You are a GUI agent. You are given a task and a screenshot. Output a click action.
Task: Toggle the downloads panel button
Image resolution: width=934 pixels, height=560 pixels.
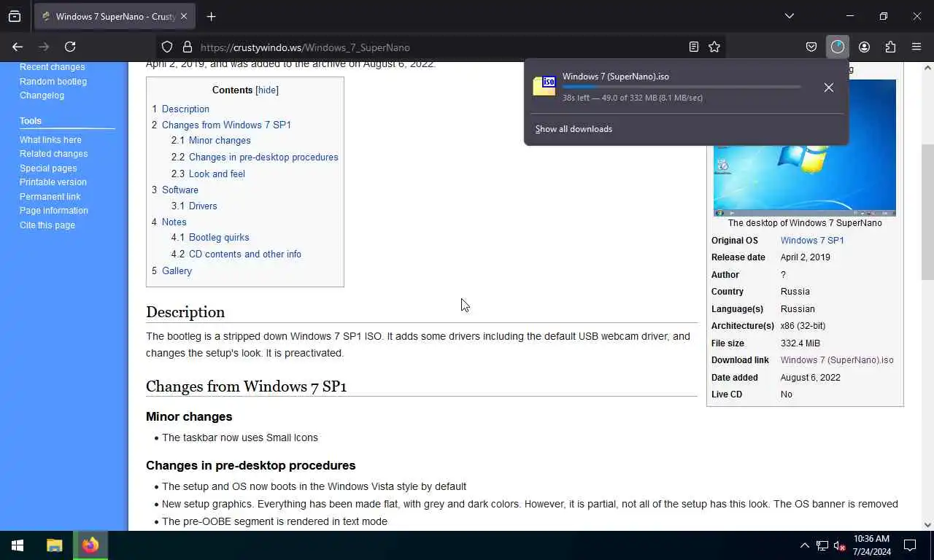(837, 47)
